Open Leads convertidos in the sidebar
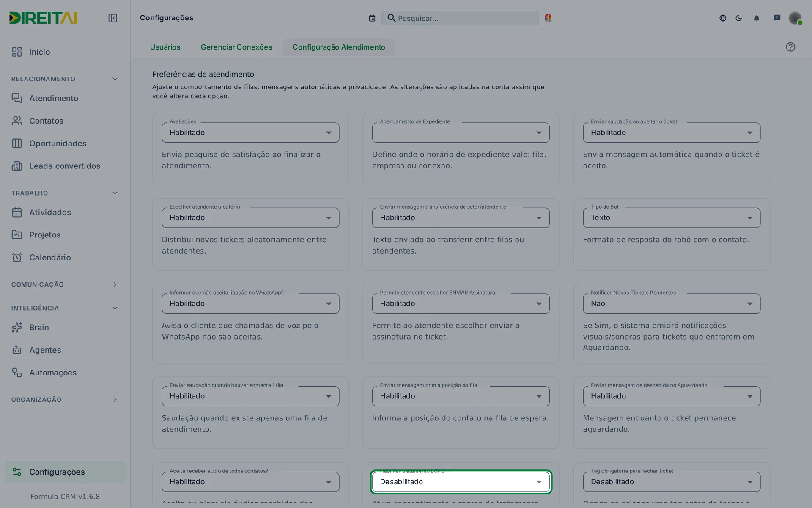 65,166
